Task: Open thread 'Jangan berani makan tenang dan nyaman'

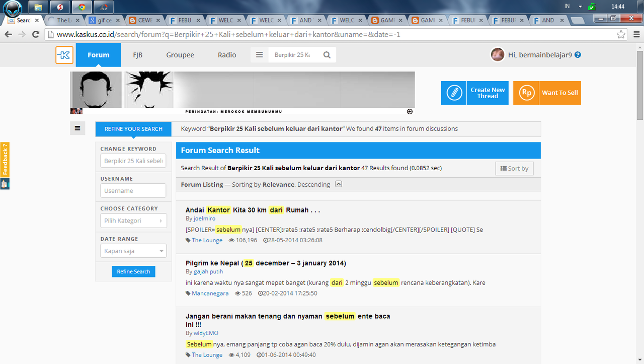Action: coord(288,320)
